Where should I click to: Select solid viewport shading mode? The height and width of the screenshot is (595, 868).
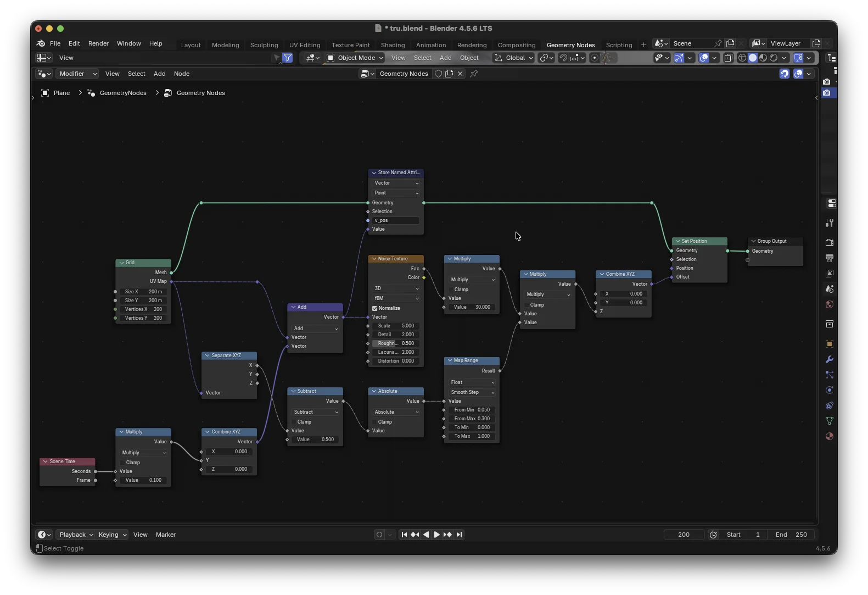pyautogui.click(x=753, y=58)
